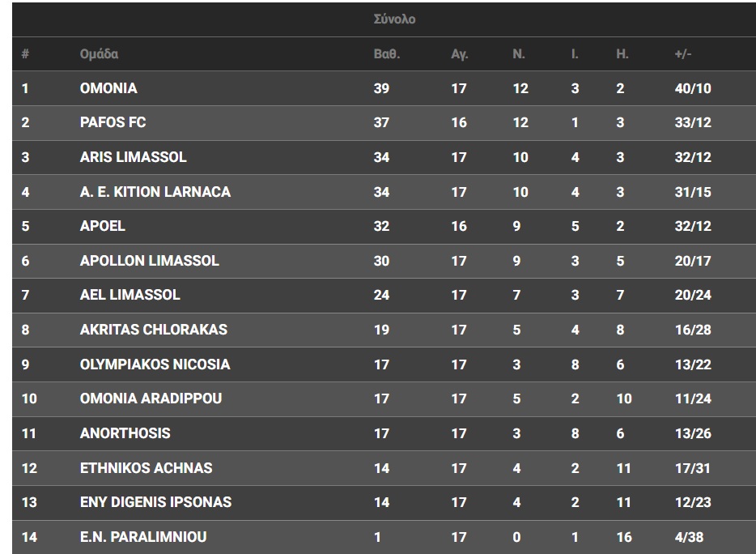Open OMONIA ARADIPPOU team page

point(151,398)
